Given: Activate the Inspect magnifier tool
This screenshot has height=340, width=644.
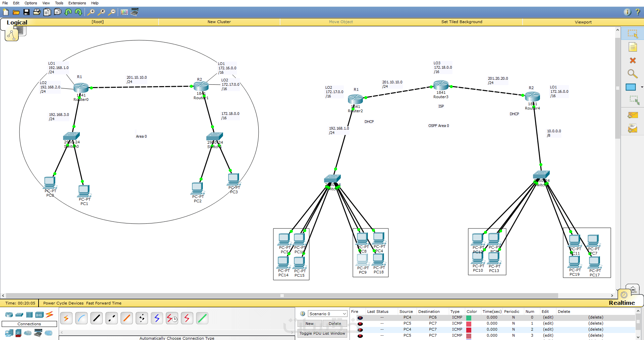Looking at the screenshot, I should tap(633, 74).
